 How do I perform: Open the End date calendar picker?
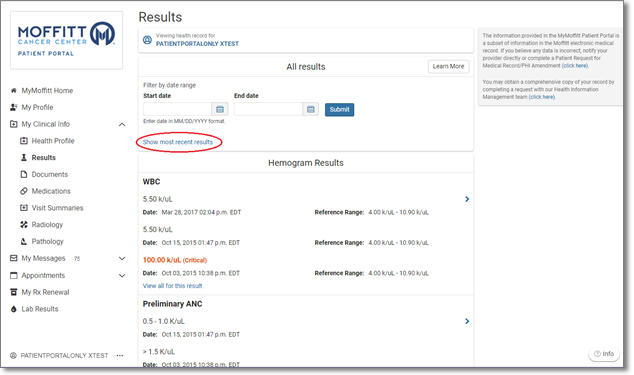[311, 109]
